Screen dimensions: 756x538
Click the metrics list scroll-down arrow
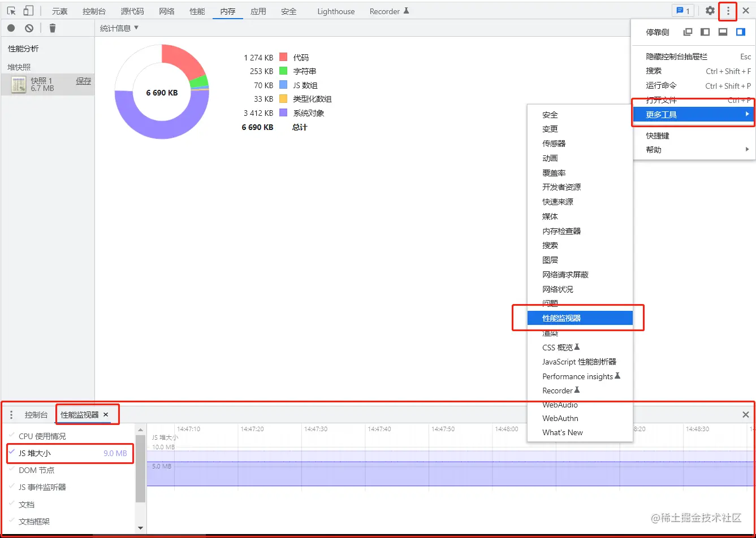click(x=141, y=528)
